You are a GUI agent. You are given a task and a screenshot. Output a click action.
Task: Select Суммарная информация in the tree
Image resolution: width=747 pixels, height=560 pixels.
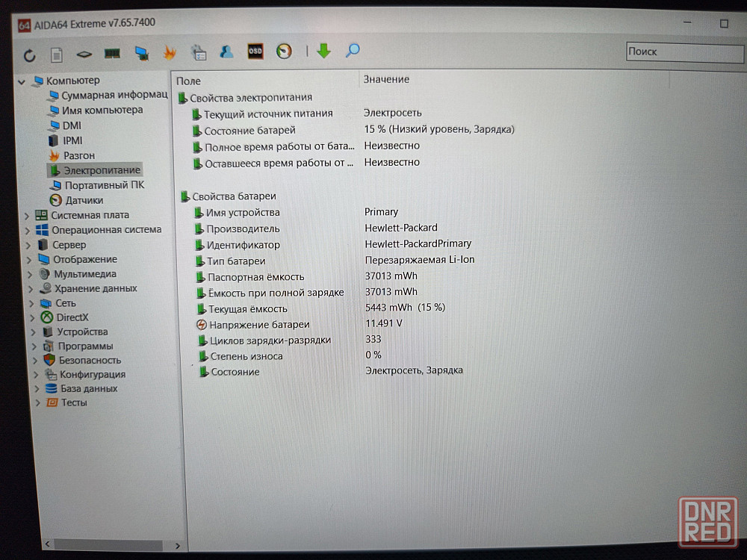[108, 96]
